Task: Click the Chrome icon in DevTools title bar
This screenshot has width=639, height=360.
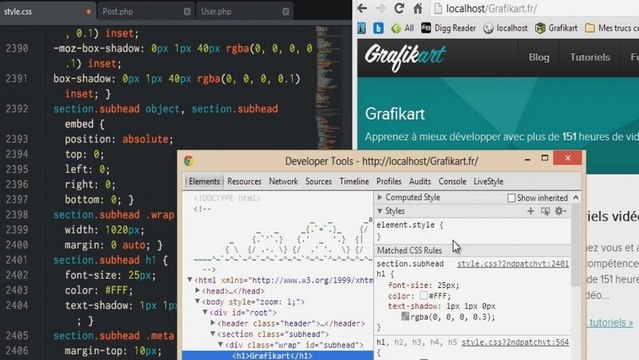Action: pyautogui.click(x=188, y=161)
